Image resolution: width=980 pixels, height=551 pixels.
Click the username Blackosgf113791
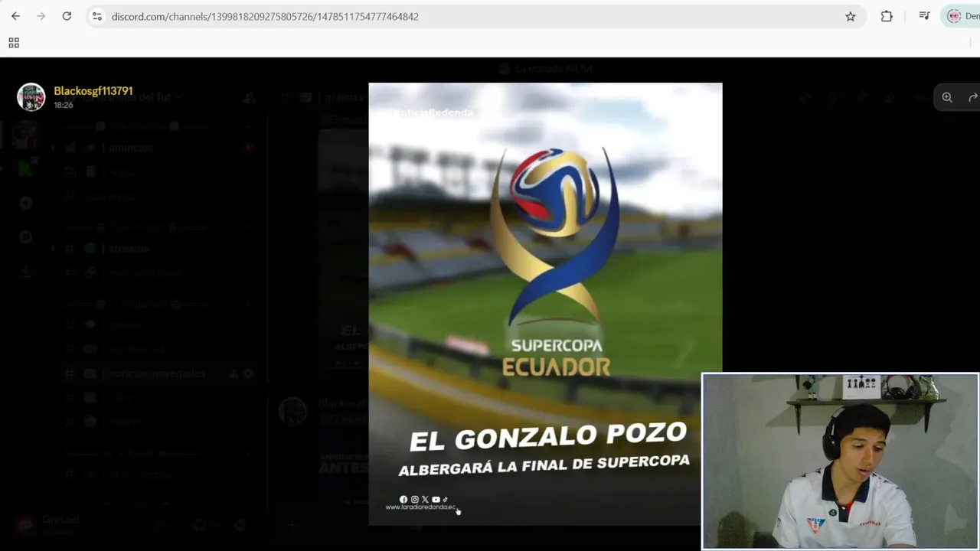click(93, 91)
